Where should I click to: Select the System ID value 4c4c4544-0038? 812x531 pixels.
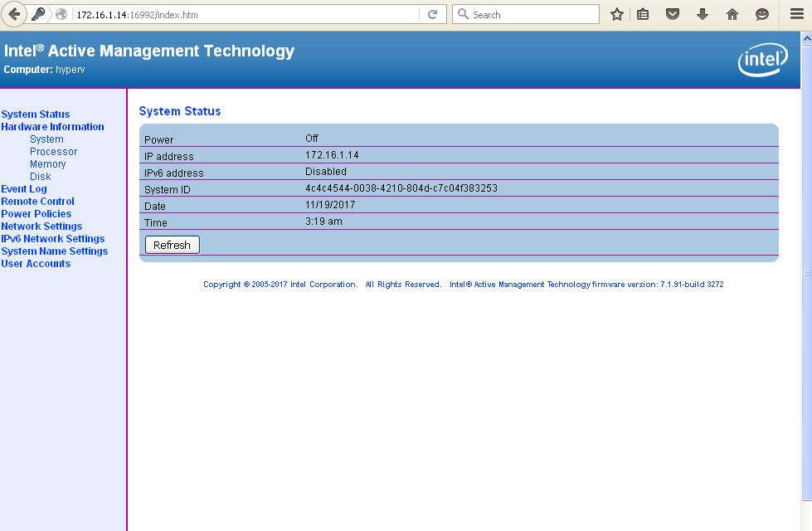[x=401, y=188]
